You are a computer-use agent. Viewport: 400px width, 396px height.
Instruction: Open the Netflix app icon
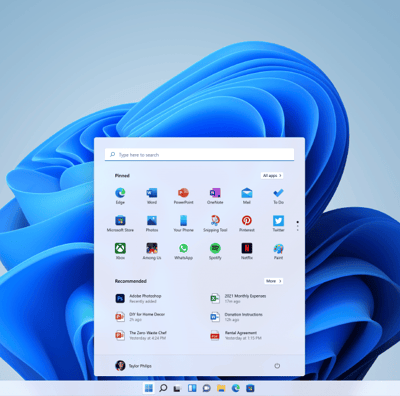pyautogui.click(x=247, y=251)
